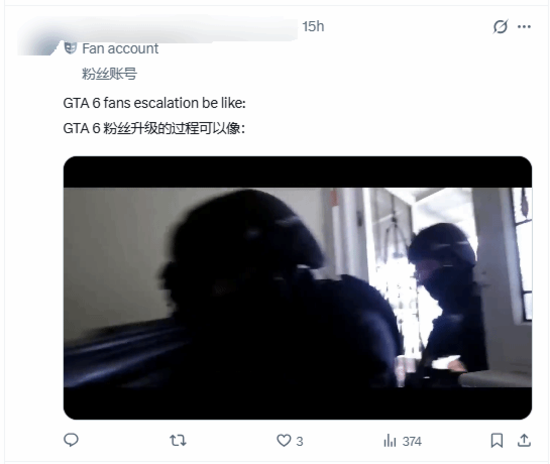Bookmark this post

(497, 441)
